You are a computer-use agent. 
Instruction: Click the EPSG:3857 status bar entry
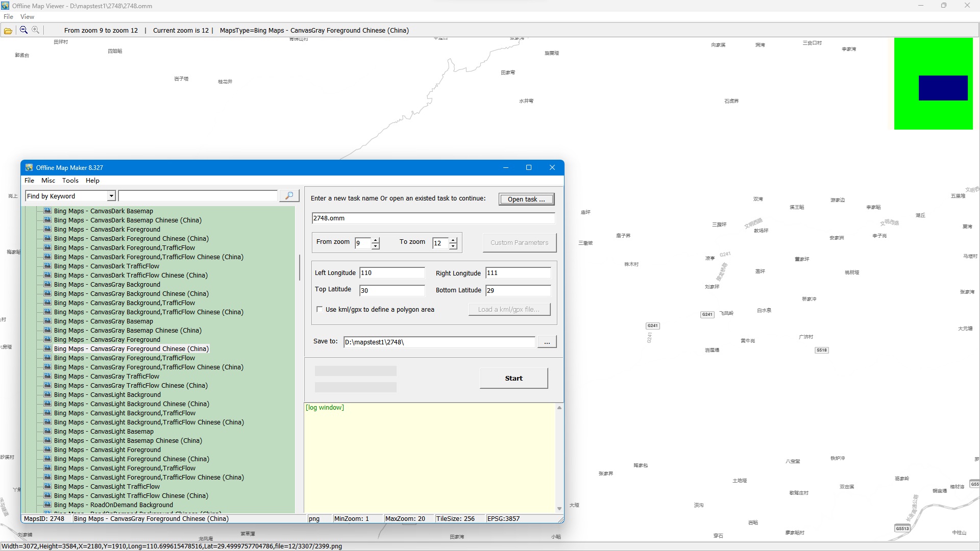coord(503,518)
